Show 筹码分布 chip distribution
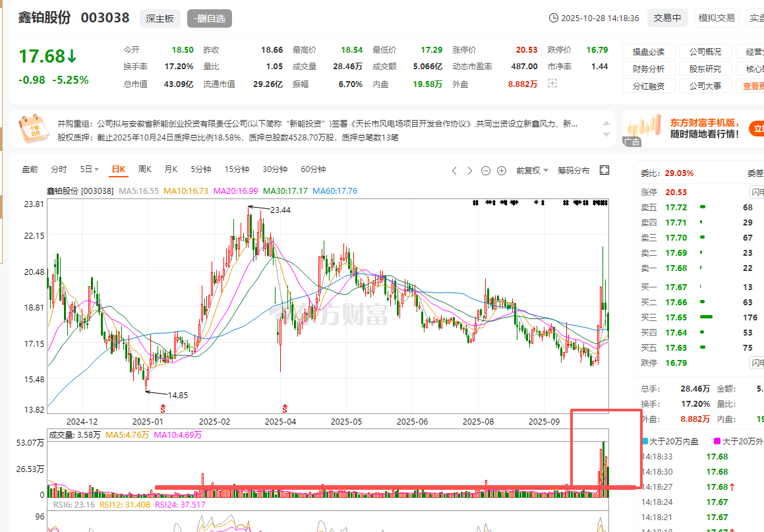Viewport: 764px width, 532px height. pyautogui.click(x=573, y=171)
